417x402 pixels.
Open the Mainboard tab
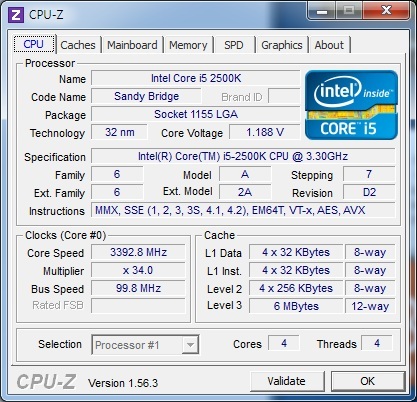132,45
